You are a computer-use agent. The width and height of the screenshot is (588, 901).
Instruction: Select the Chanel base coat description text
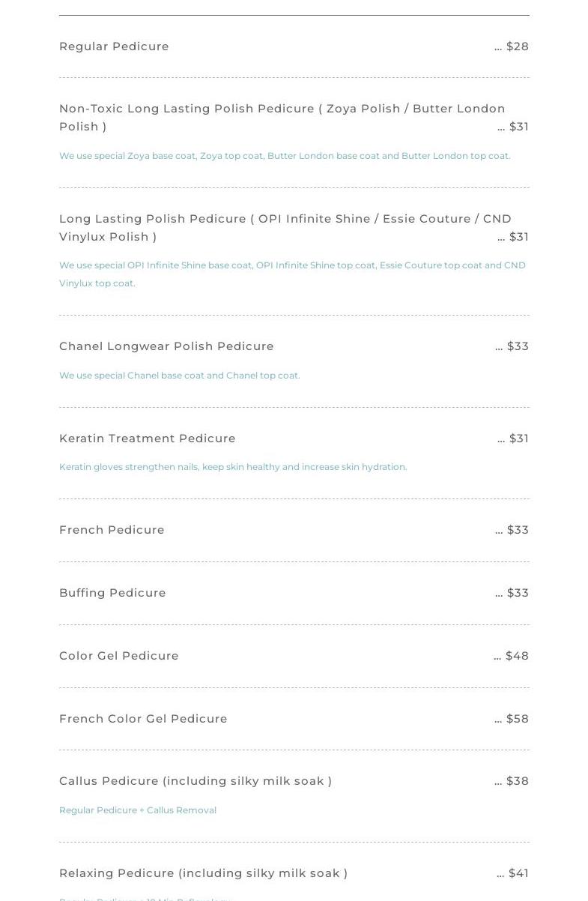coord(180,376)
